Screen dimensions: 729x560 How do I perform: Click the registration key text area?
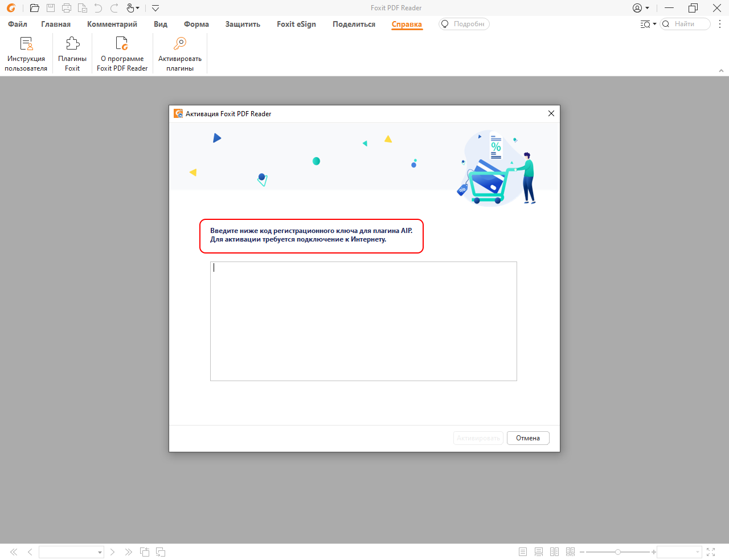(x=363, y=321)
